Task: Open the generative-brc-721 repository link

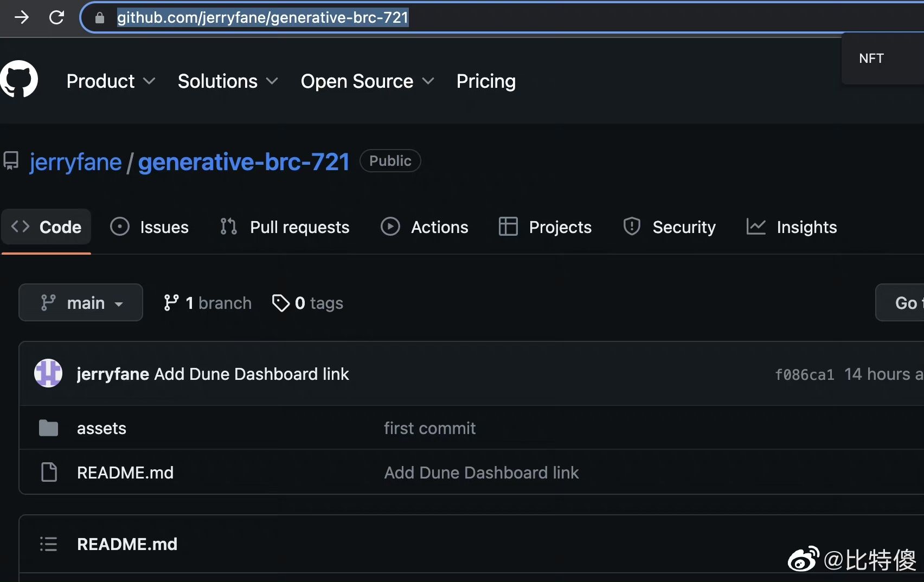Action: [x=244, y=162]
